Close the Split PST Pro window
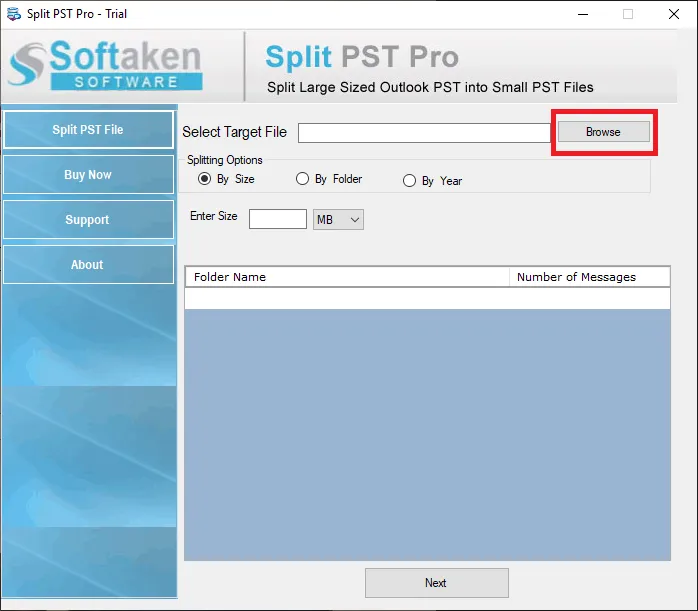This screenshot has height=611, width=698. point(674,14)
